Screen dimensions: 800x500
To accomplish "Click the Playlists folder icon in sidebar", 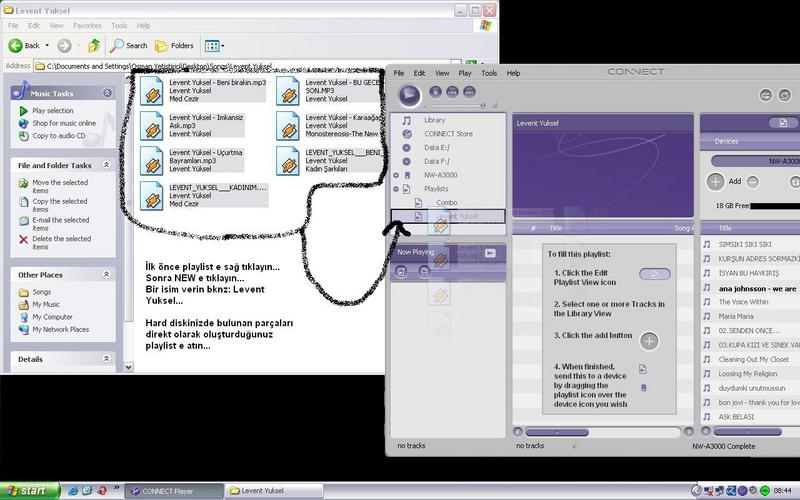I will [407, 189].
